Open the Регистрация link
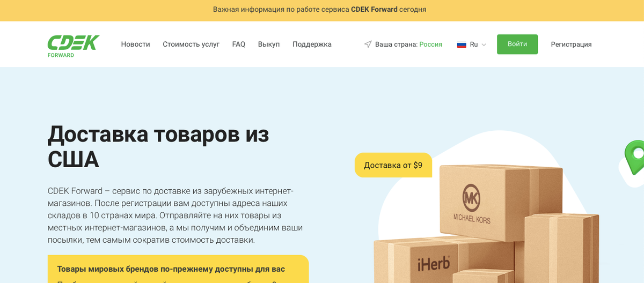The height and width of the screenshot is (283, 644). click(571, 44)
